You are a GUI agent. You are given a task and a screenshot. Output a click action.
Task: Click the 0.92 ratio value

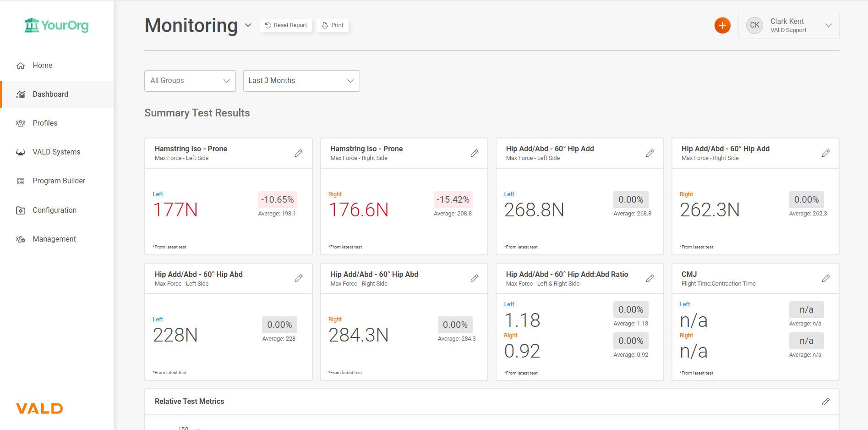(522, 351)
